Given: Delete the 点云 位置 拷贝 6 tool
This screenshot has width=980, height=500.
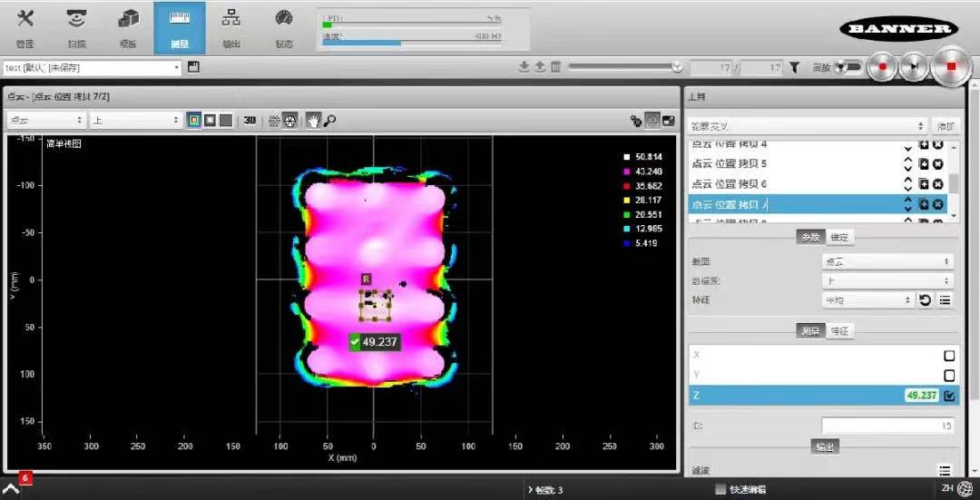Looking at the screenshot, I should [937, 183].
